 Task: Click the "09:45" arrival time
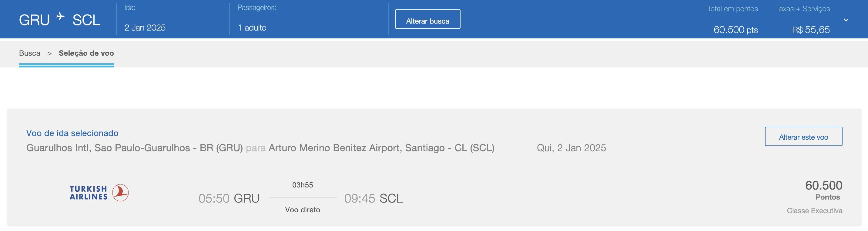pyautogui.click(x=360, y=198)
